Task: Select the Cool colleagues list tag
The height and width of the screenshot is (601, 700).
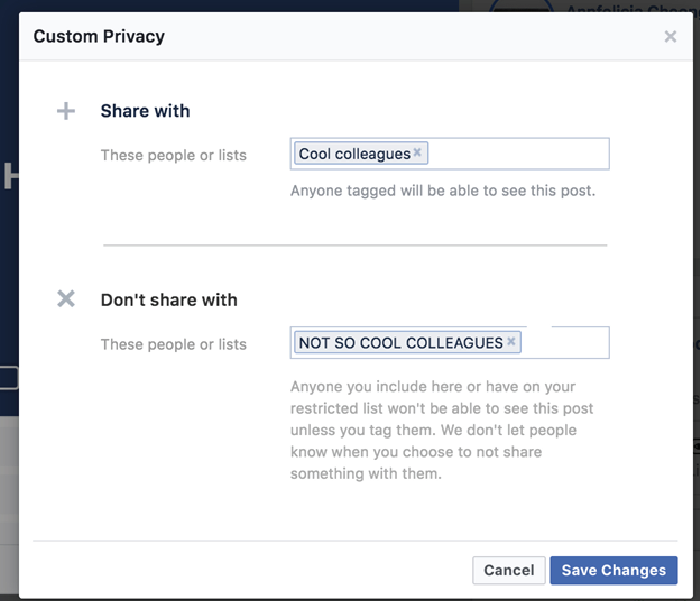Action: click(354, 154)
